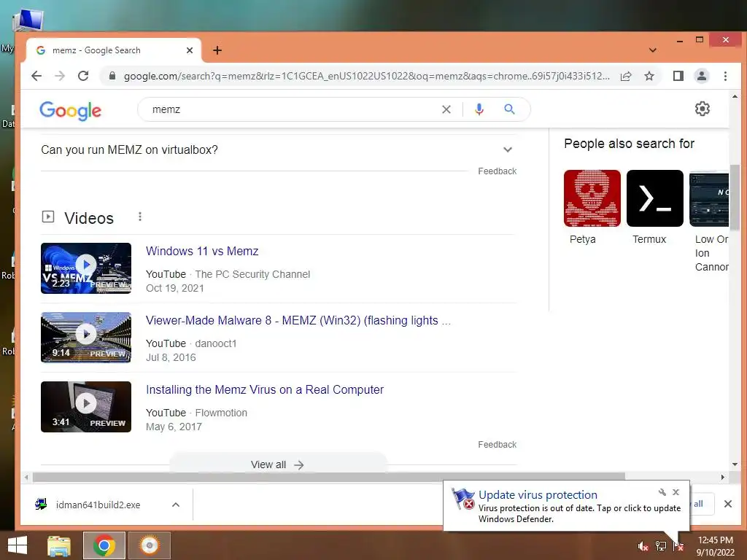The image size is (747, 560).
Task: Click horizontal scrollbar right arrow
Action: tap(723, 477)
